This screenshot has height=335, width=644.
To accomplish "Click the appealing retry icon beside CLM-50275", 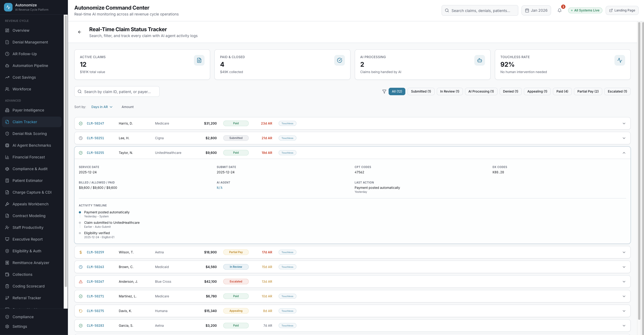I will coord(81,311).
